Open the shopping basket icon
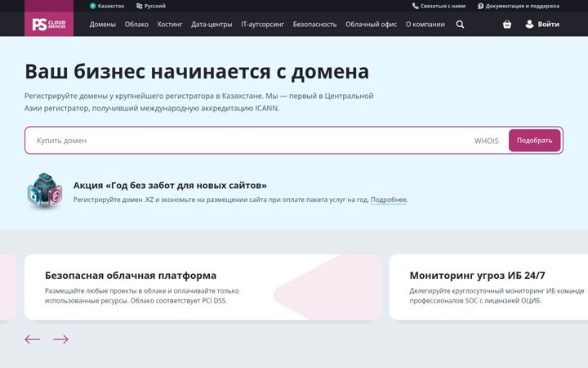The height and width of the screenshot is (368, 588). pos(507,25)
